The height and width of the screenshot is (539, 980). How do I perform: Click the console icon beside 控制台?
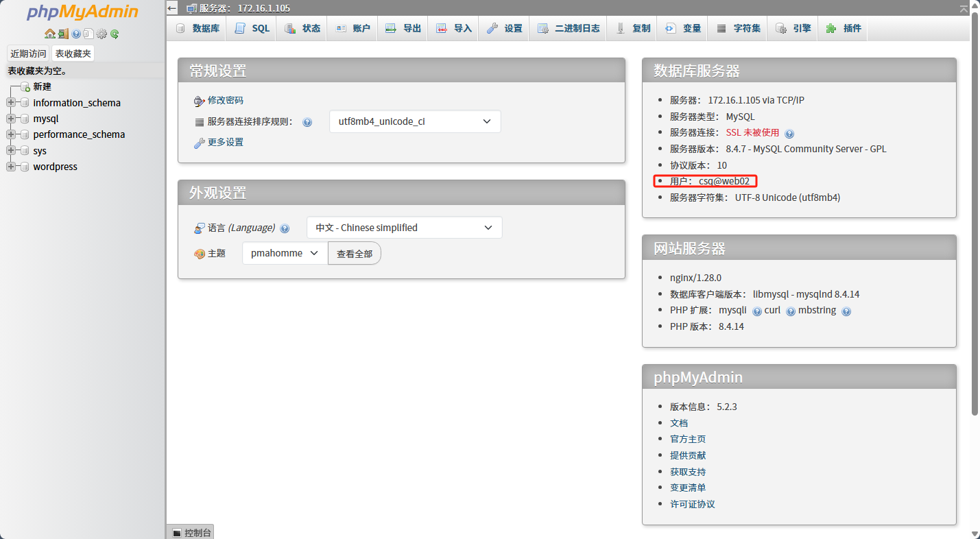[x=177, y=533]
